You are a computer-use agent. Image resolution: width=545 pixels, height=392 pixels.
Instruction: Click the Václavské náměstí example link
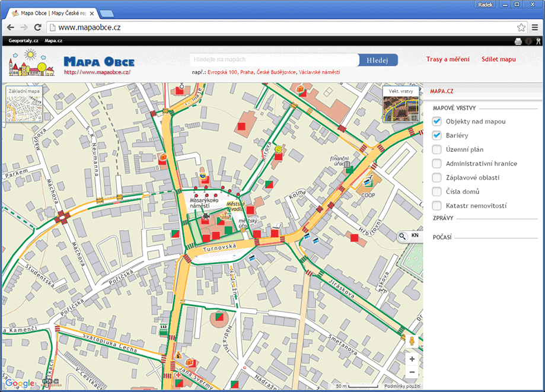319,72
